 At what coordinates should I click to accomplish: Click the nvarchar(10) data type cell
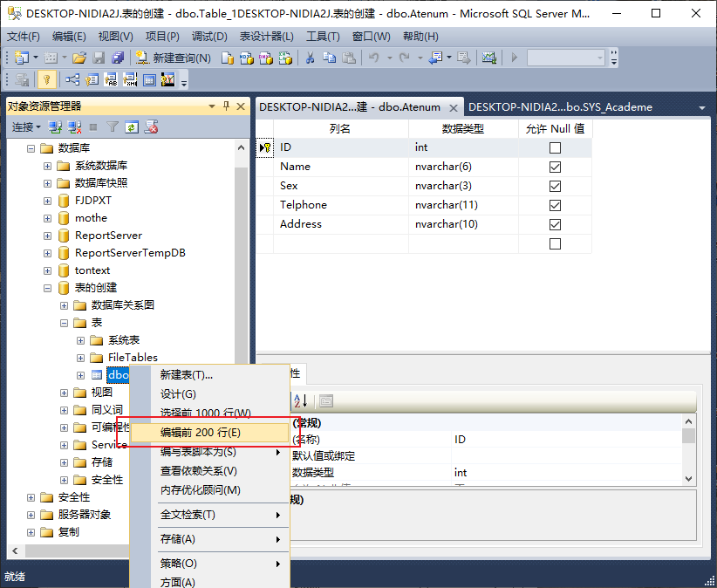[x=463, y=224]
